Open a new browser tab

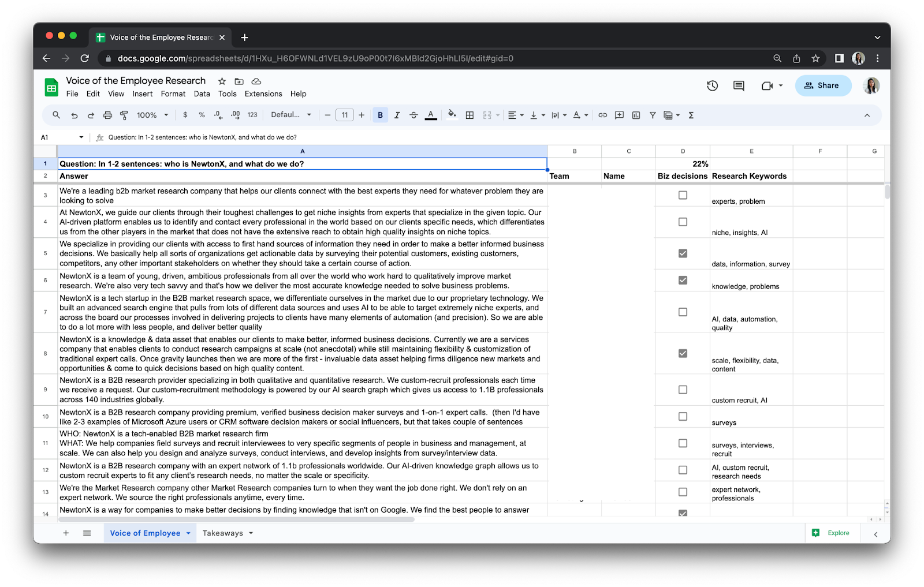245,38
